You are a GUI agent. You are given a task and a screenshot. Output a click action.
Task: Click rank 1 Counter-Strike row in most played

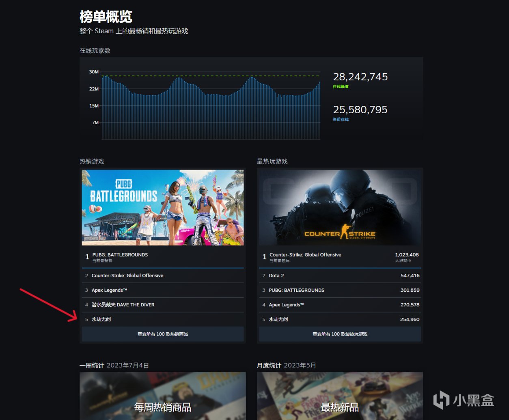[340, 257]
